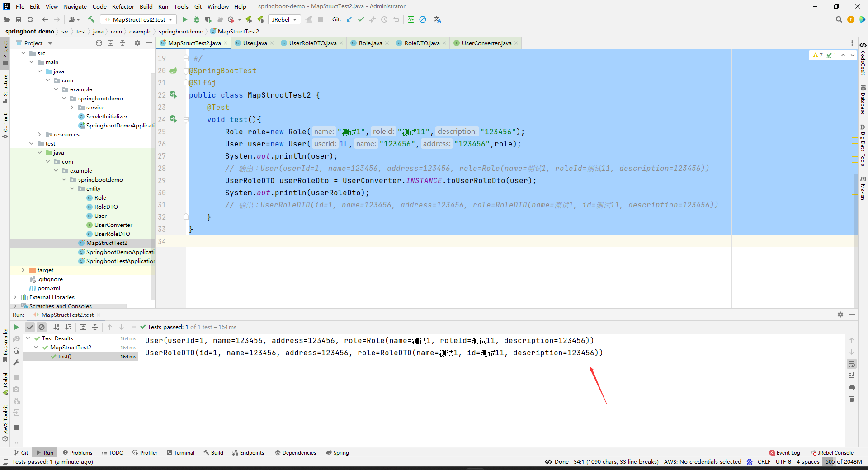Click Tests passed progress summary bar
The width and height of the screenshot is (868, 470).
pyautogui.click(x=190, y=327)
